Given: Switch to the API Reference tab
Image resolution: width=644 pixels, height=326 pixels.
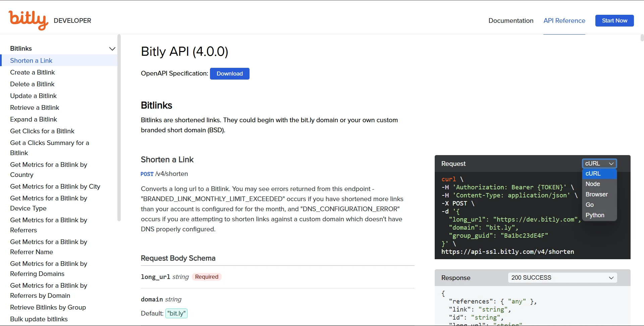Looking at the screenshot, I should coord(565,20).
